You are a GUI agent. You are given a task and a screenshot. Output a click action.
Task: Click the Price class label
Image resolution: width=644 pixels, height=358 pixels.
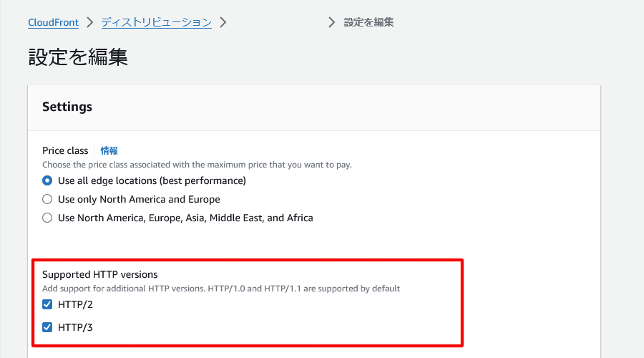[x=65, y=151]
